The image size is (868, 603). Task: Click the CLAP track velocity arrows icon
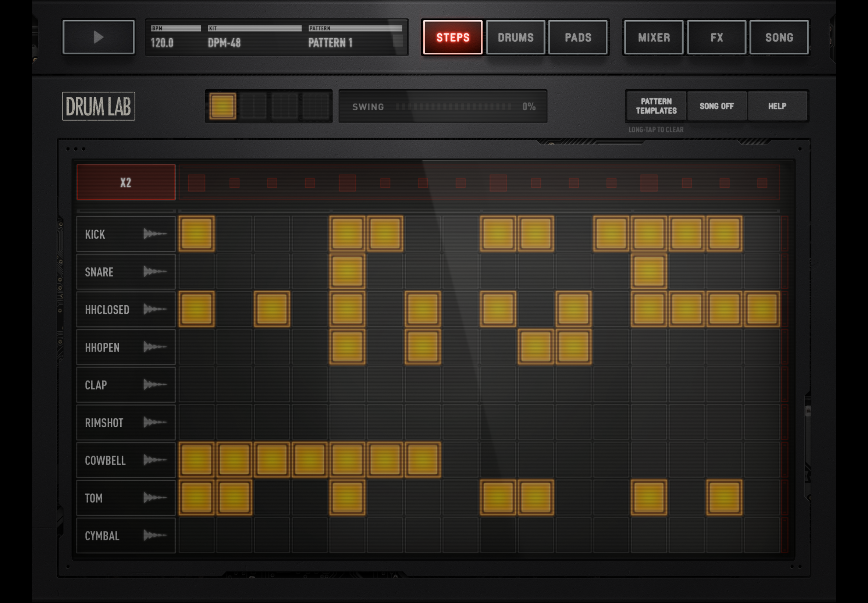[x=155, y=385]
